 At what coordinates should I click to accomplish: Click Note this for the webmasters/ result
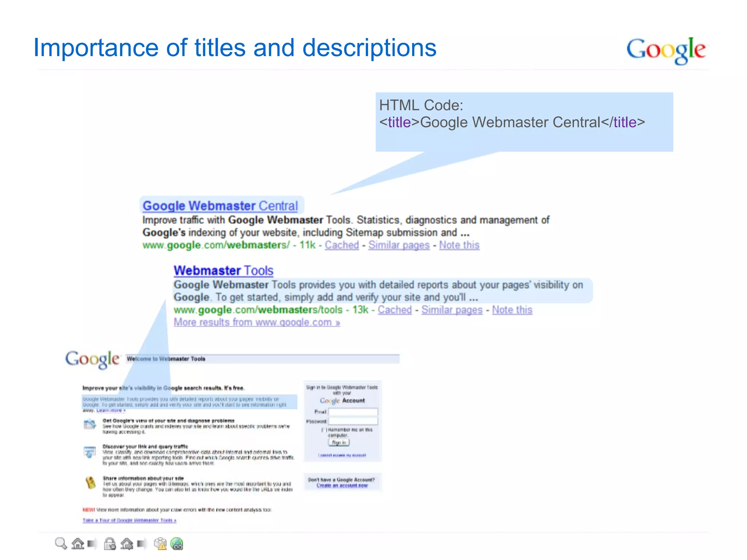pos(459,245)
